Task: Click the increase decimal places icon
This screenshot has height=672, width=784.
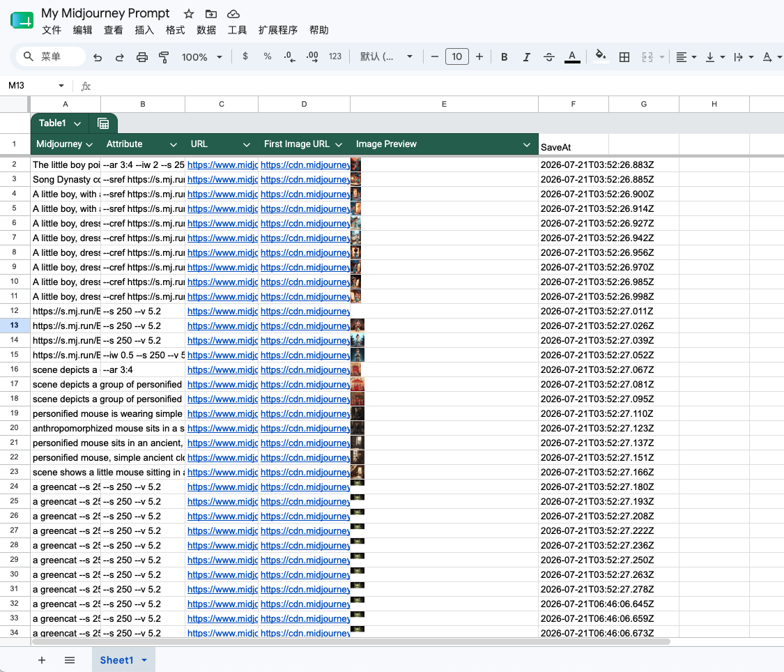Action: click(312, 56)
